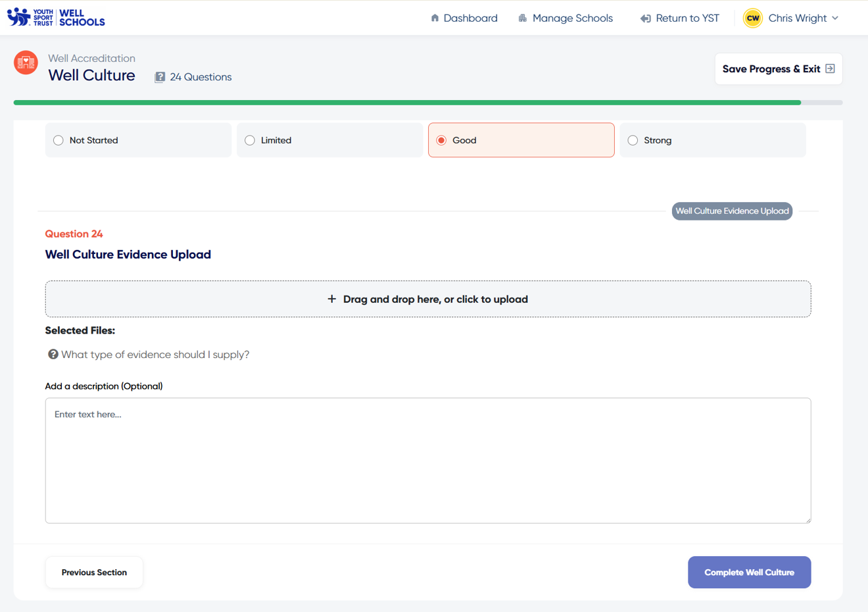Click the plus icon in upload area

coord(331,299)
